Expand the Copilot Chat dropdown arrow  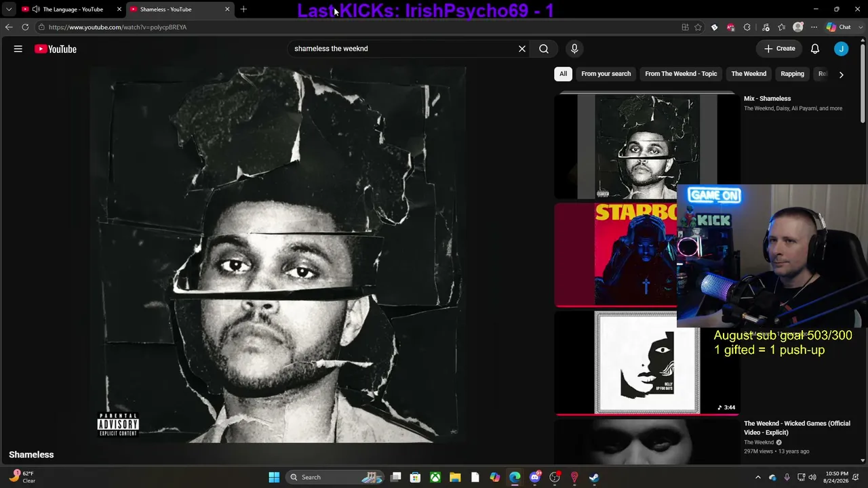coord(859,27)
